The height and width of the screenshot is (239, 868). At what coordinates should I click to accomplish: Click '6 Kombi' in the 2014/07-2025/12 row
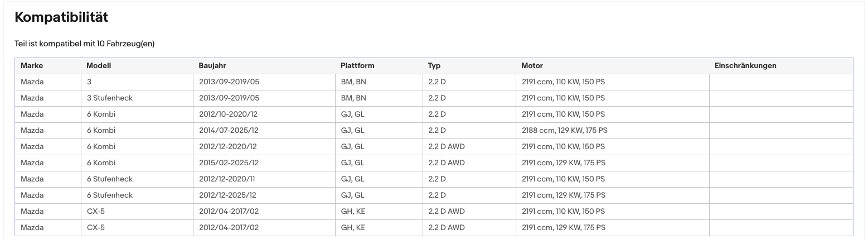[101, 131]
